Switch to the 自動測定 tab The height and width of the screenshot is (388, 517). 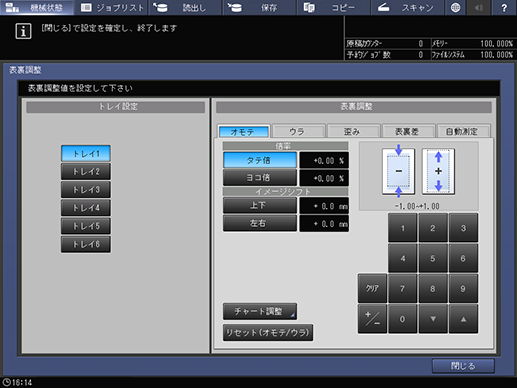tap(463, 131)
